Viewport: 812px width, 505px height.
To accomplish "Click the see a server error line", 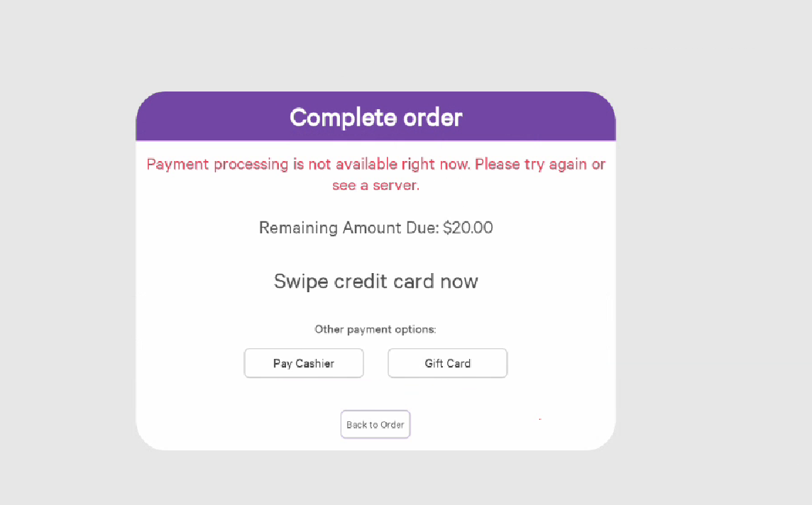I will click(x=375, y=184).
